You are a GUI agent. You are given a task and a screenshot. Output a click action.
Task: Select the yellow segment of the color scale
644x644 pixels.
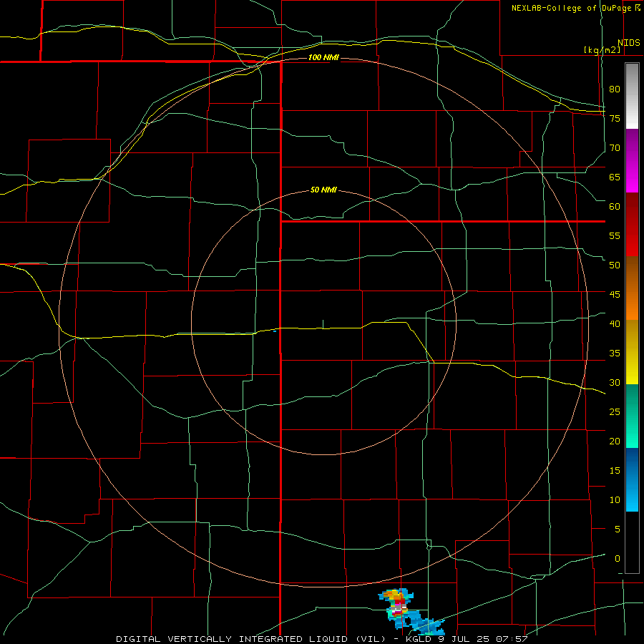[632, 352]
